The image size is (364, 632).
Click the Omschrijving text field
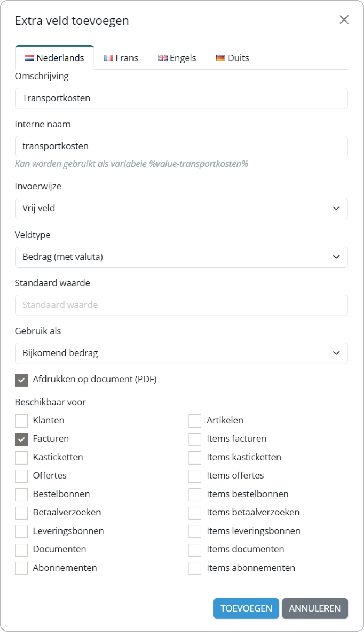pos(181,98)
